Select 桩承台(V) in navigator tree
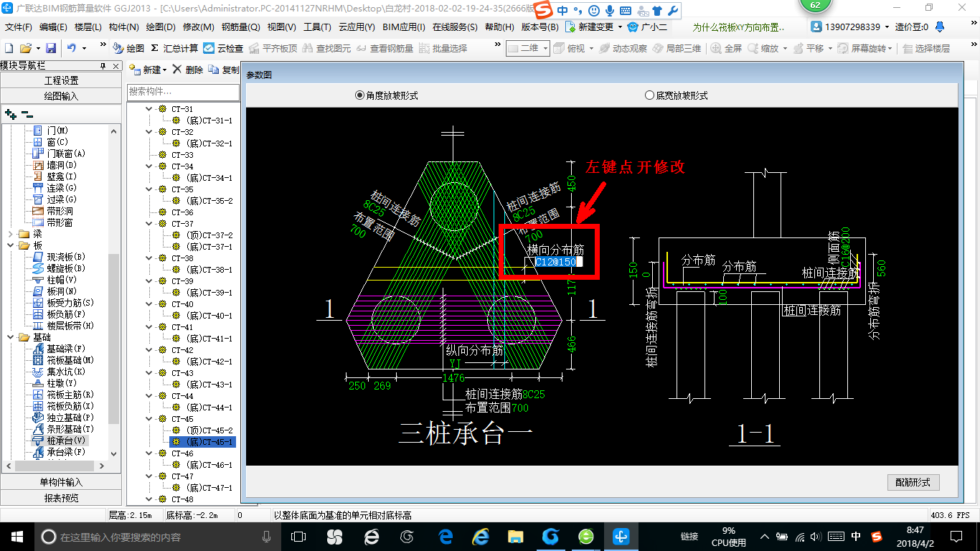The image size is (980, 551). [x=67, y=441]
